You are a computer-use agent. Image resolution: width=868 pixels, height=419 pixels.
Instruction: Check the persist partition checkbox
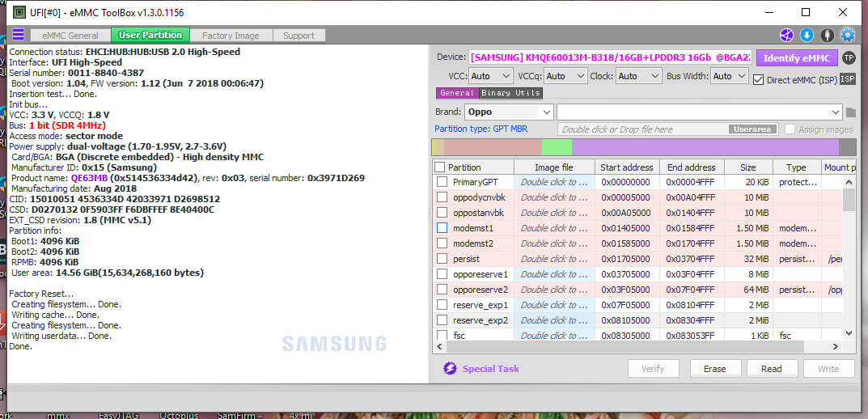coord(442,259)
